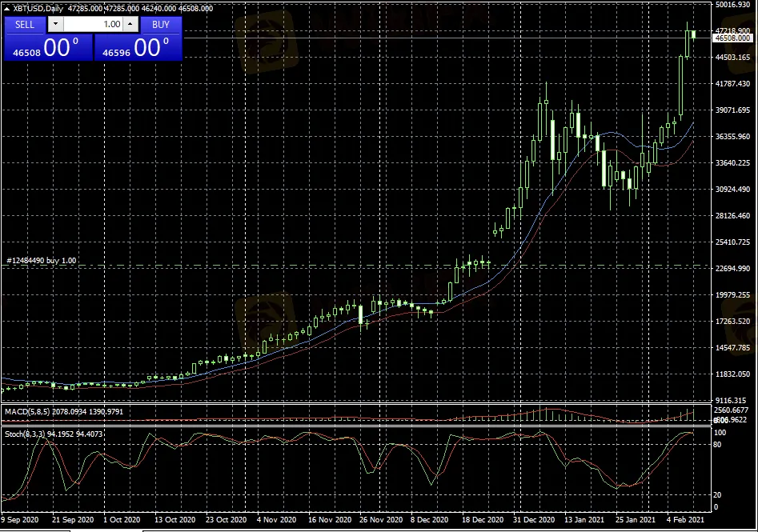758x532 pixels.
Task: Click the SELL button
Action: click(x=25, y=24)
